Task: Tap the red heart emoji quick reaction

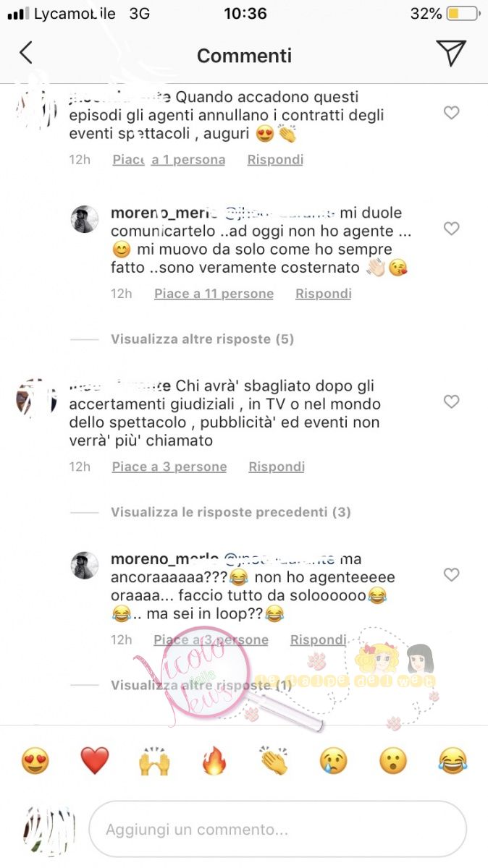Action: click(x=94, y=761)
